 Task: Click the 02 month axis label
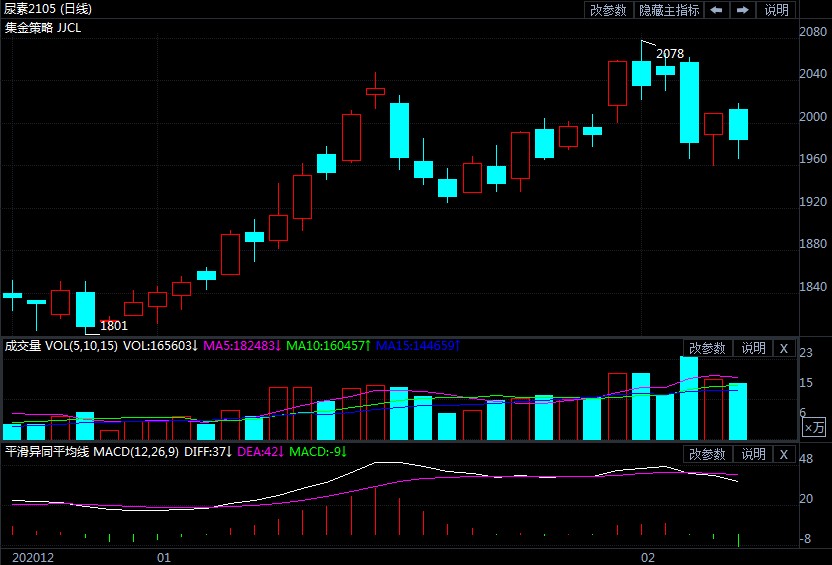pyautogui.click(x=647, y=558)
